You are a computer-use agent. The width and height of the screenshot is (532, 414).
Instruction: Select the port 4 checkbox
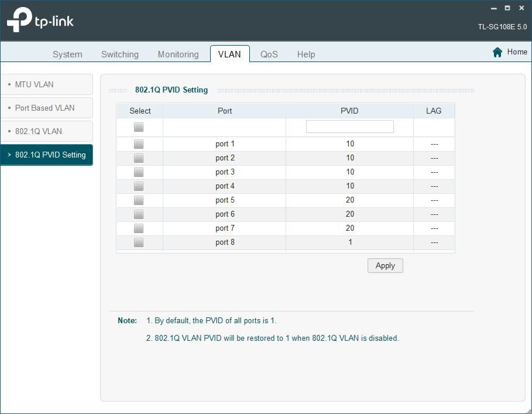click(139, 186)
